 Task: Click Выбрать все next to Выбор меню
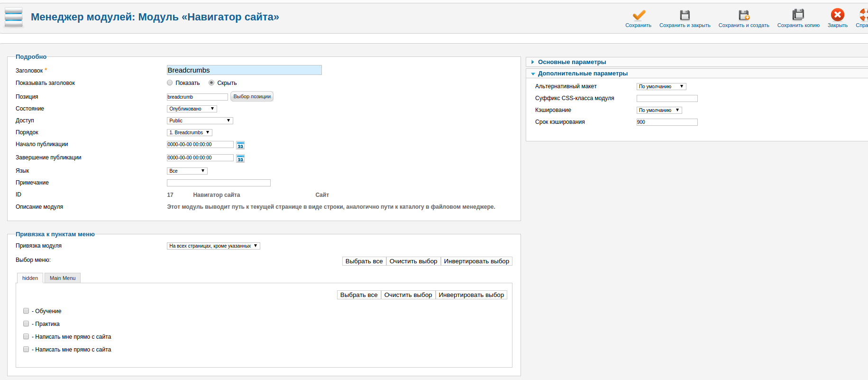(364, 261)
